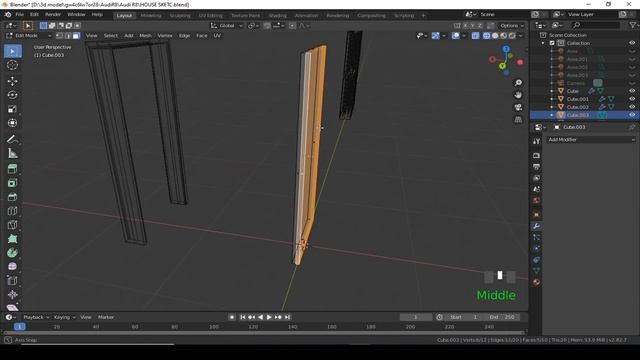The width and height of the screenshot is (640, 360).
Task: Activate the Rotate tool
Action: 12,95
